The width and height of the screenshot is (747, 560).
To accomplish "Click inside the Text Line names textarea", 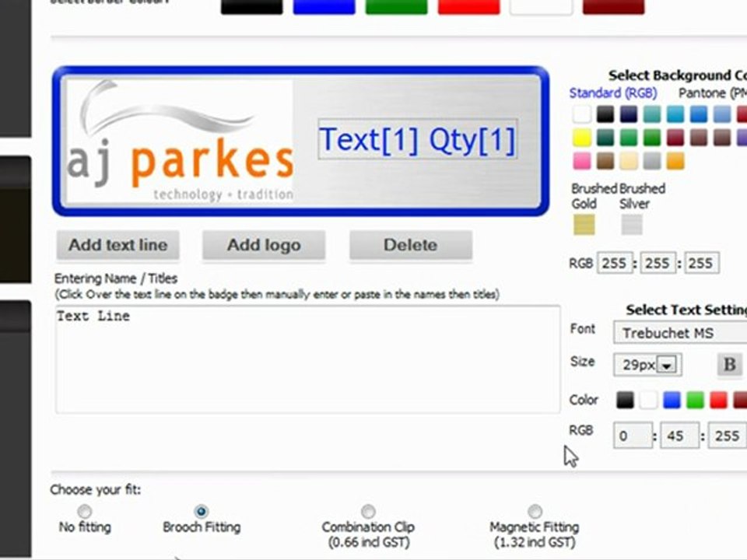I will [308, 359].
